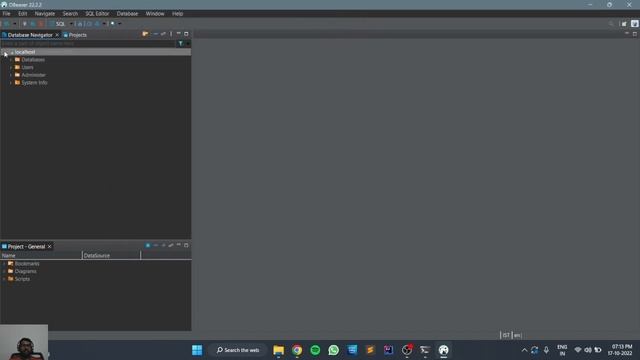Open the File menu

coord(7,13)
